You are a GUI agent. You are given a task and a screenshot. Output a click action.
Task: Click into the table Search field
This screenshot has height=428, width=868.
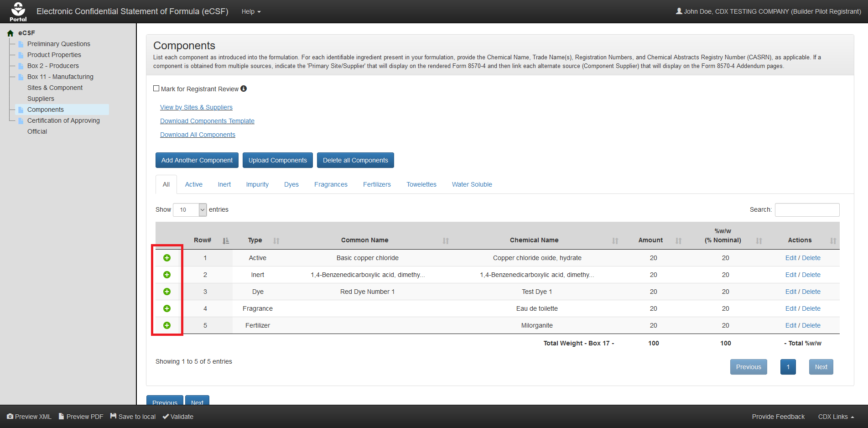pyautogui.click(x=807, y=210)
